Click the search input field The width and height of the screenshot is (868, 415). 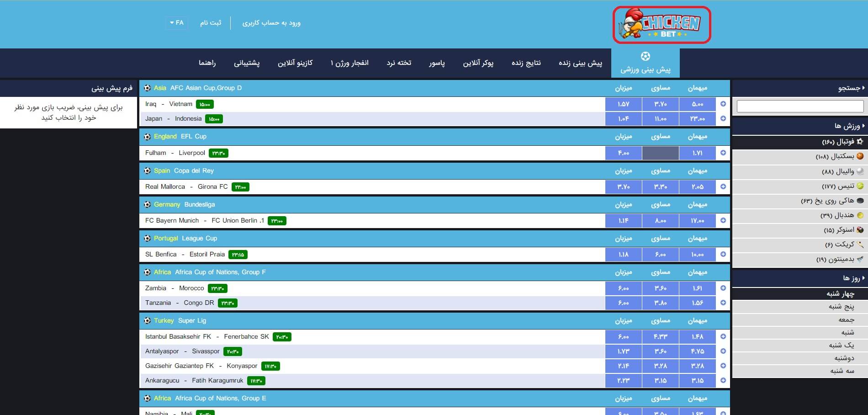800,106
